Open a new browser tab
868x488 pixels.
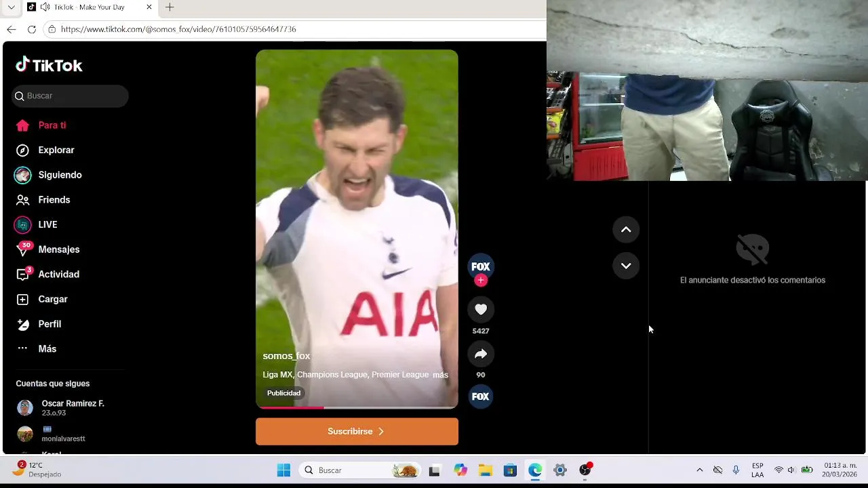click(x=170, y=7)
